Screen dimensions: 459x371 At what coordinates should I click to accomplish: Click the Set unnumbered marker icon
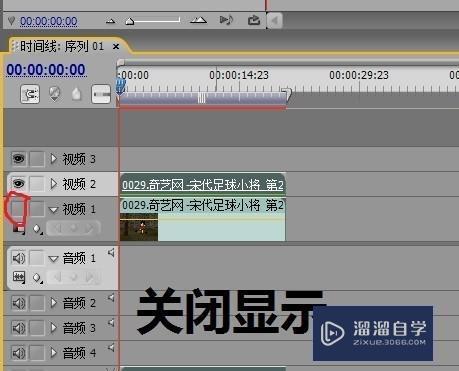point(77,94)
